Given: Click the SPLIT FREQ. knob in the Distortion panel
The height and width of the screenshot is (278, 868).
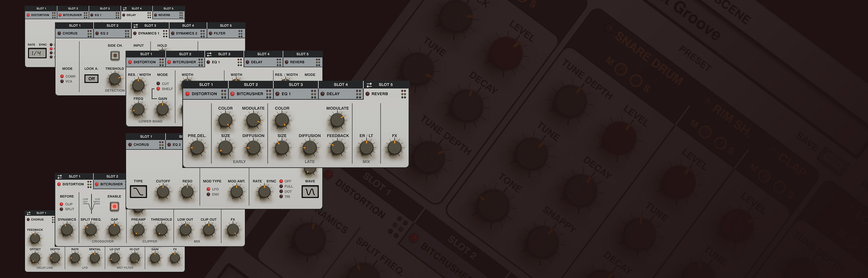Looking at the screenshot, I should point(91,230).
